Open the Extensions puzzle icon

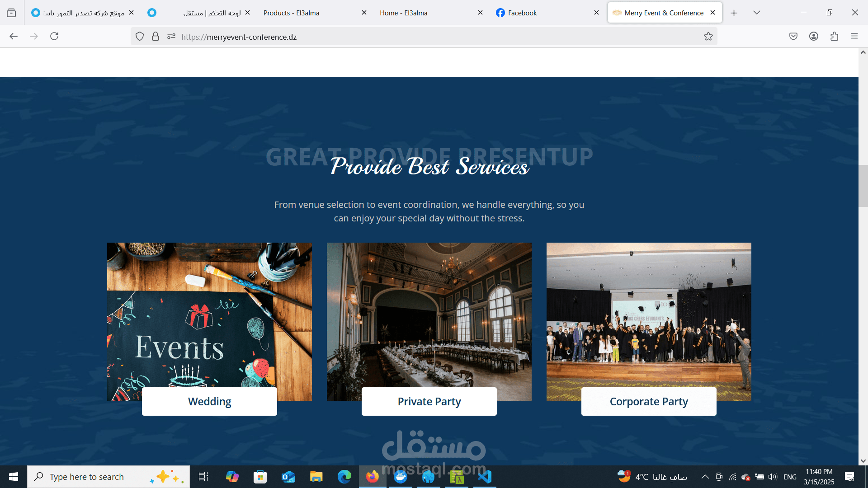tap(834, 36)
